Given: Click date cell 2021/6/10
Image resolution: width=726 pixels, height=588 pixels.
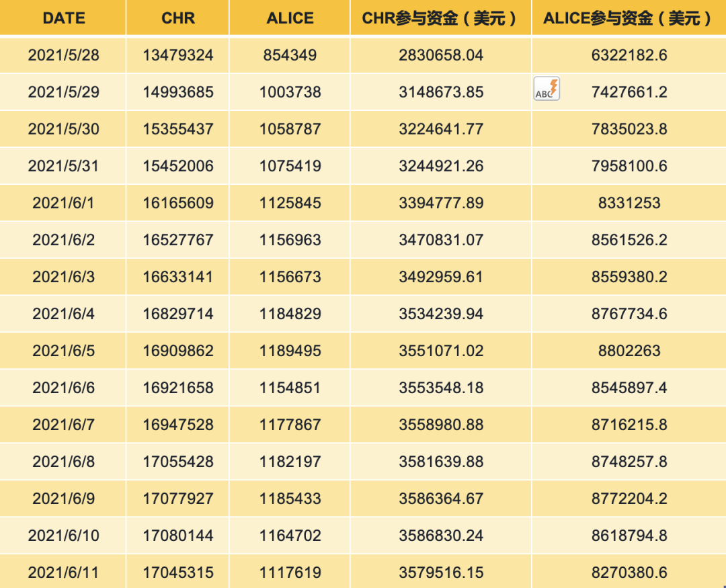Looking at the screenshot, I should coord(63,536).
